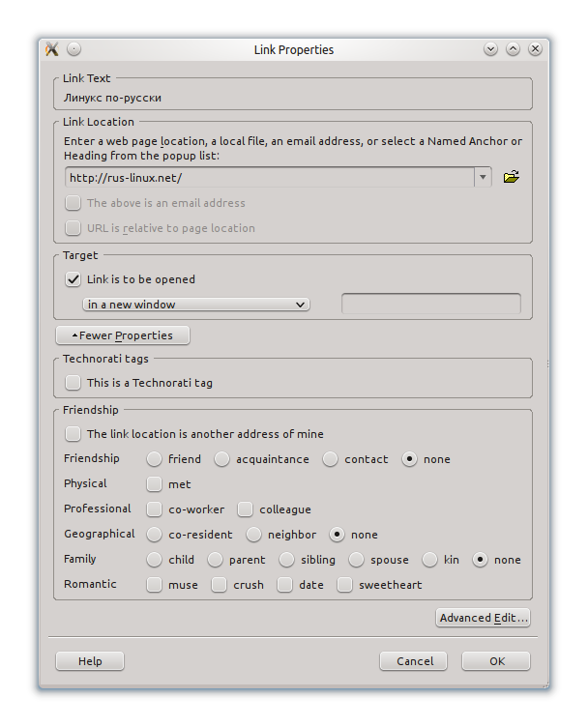The width and height of the screenshot is (588, 727).
Task: Choose 'spouse' family radio option
Action: [357, 560]
